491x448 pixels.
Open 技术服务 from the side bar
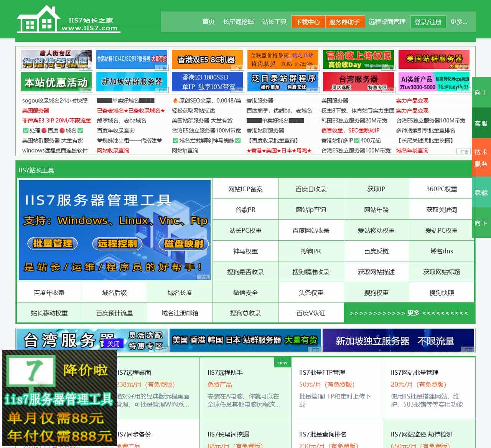pos(481,158)
